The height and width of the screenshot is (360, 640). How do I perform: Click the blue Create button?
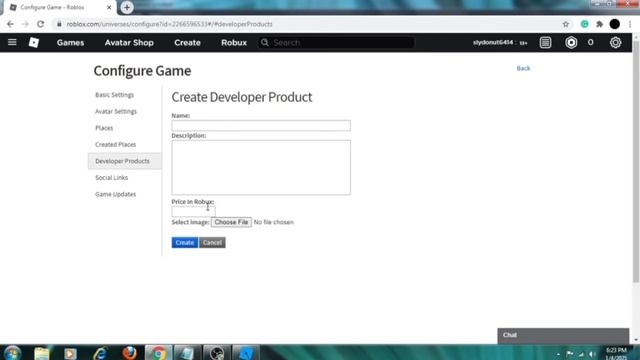(185, 242)
